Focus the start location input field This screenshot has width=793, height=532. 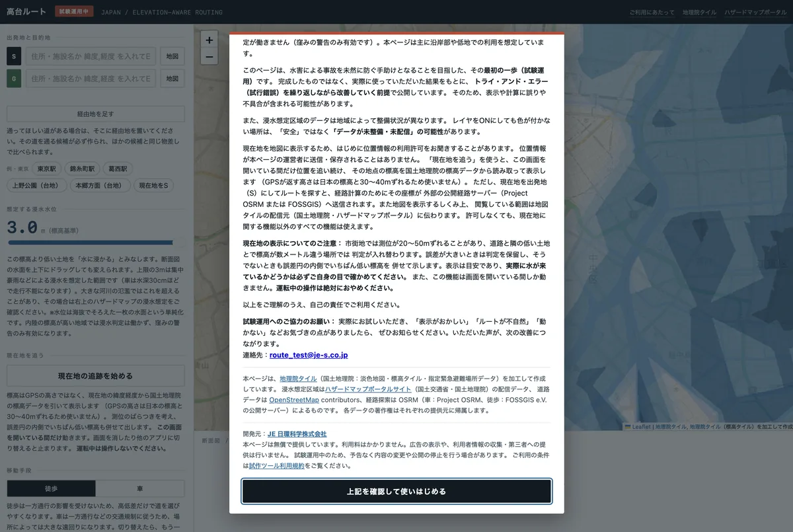(x=91, y=56)
